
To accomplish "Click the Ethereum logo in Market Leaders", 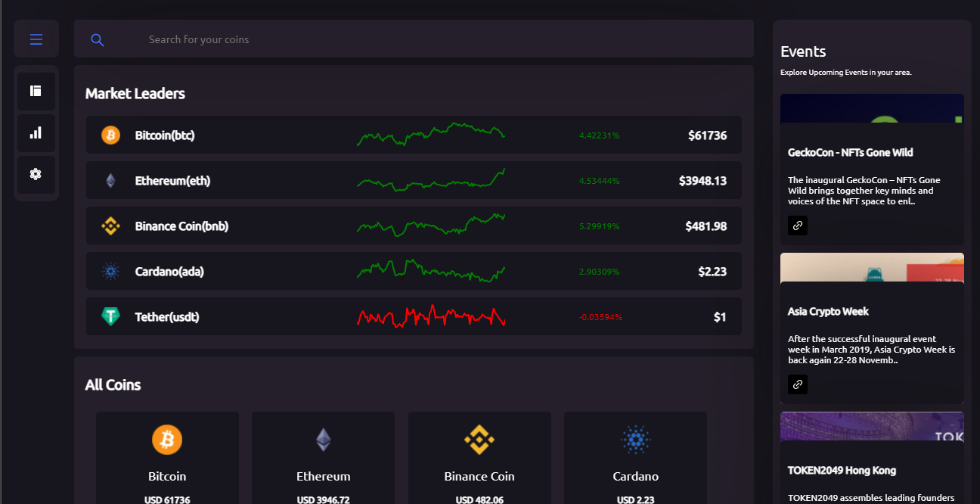I will tap(111, 181).
